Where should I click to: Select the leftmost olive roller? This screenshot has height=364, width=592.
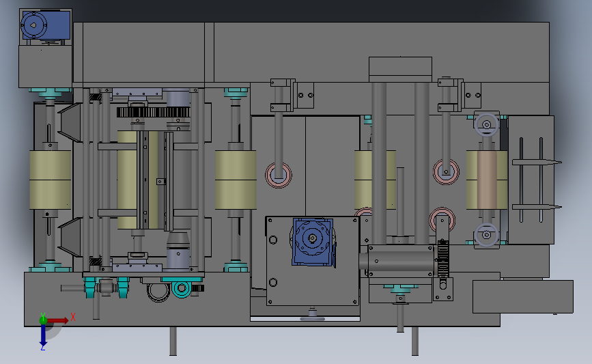tap(51, 180)
